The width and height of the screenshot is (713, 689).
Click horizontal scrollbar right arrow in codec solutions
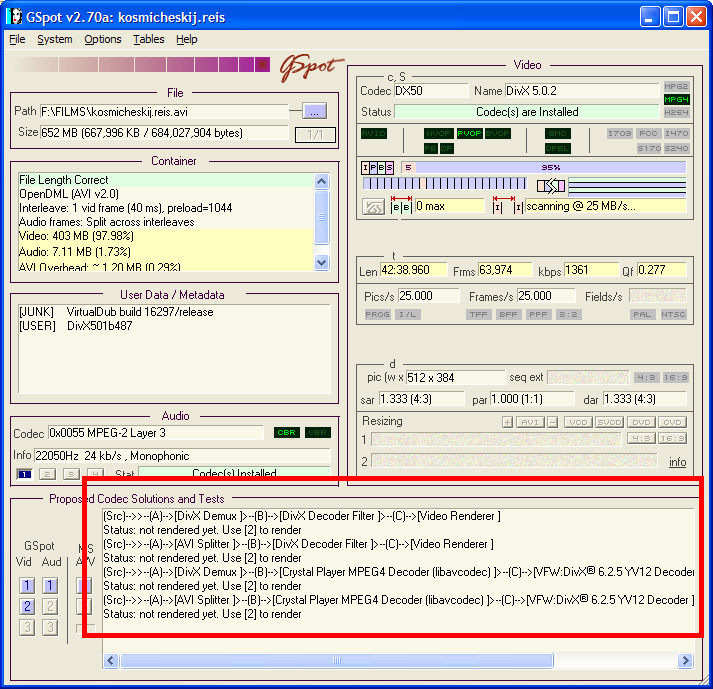tap(685, 660)
